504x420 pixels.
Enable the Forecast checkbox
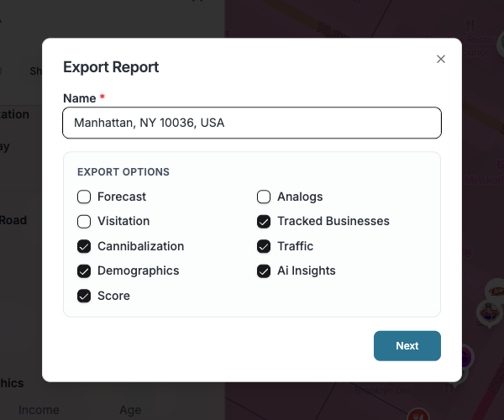tap(84, 197)
